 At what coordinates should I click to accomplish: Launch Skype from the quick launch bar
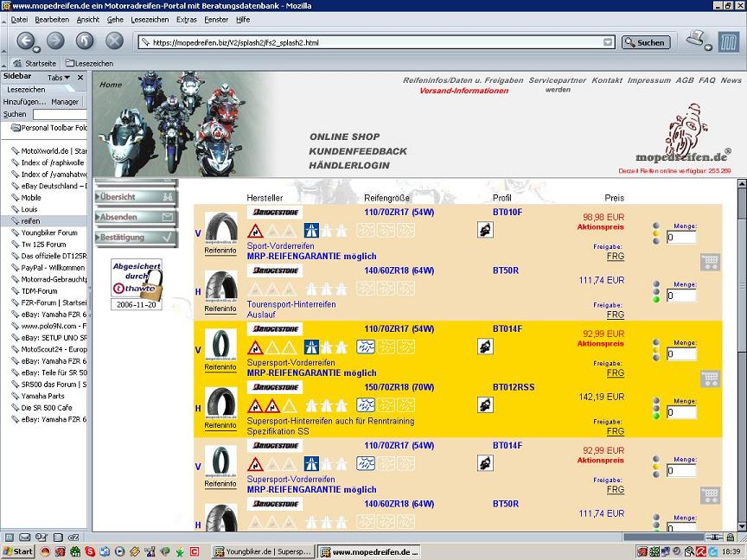click(90, 551)
